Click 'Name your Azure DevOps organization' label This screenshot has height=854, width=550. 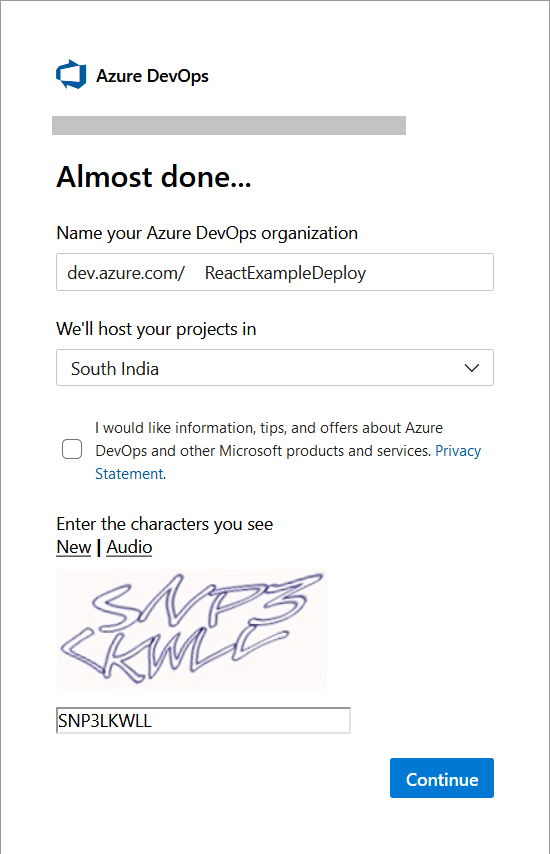[207, 233]
